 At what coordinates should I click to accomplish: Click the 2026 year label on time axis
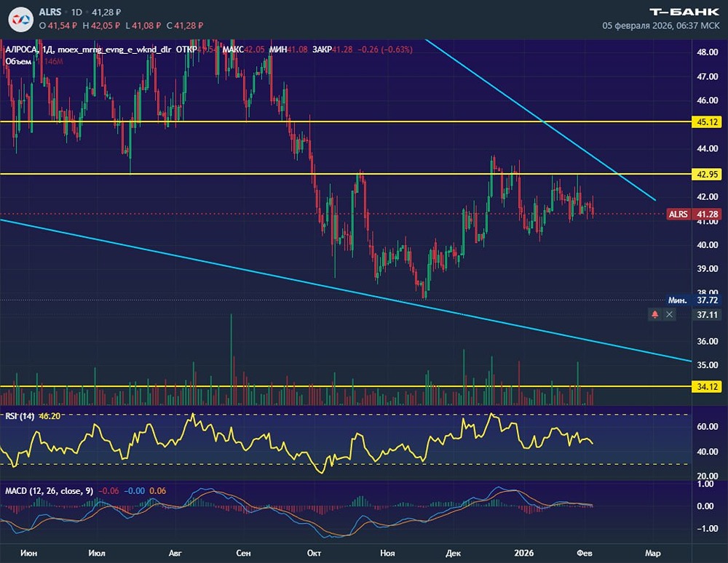(523, 553)
